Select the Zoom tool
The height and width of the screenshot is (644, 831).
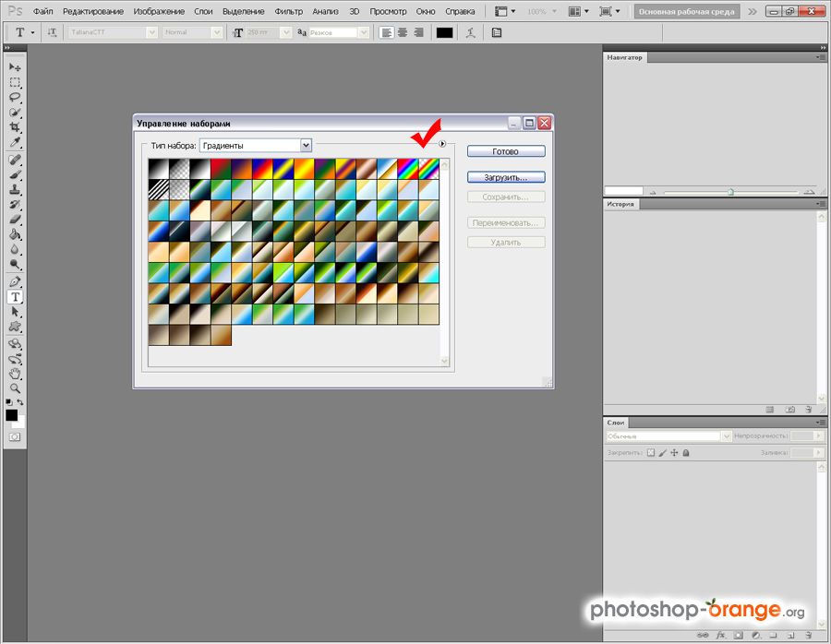click(x=15, y=388)
